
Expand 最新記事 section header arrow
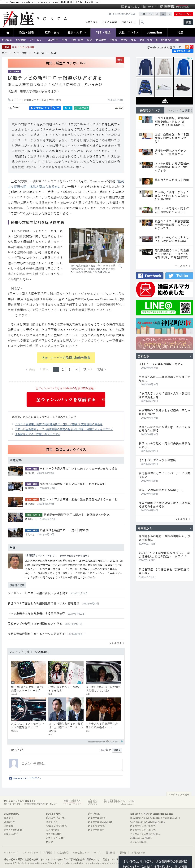(x=190, y=356)
